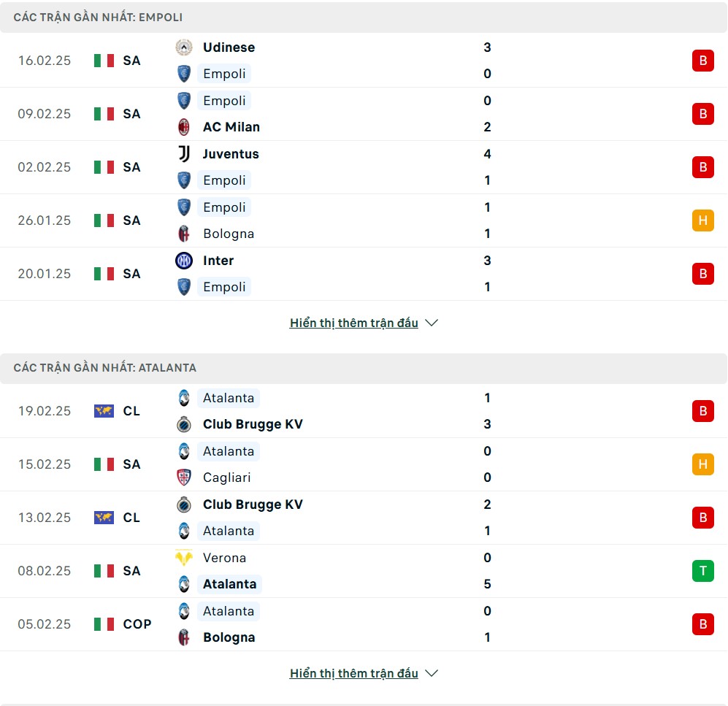Click the loss badge for Udinese match
This screenshot has height=706, width=728.
click(x=702, y=61)
